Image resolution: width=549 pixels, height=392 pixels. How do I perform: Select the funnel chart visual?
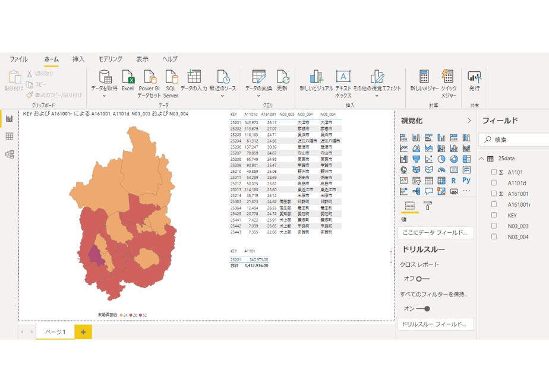click(x=417, y=159)
